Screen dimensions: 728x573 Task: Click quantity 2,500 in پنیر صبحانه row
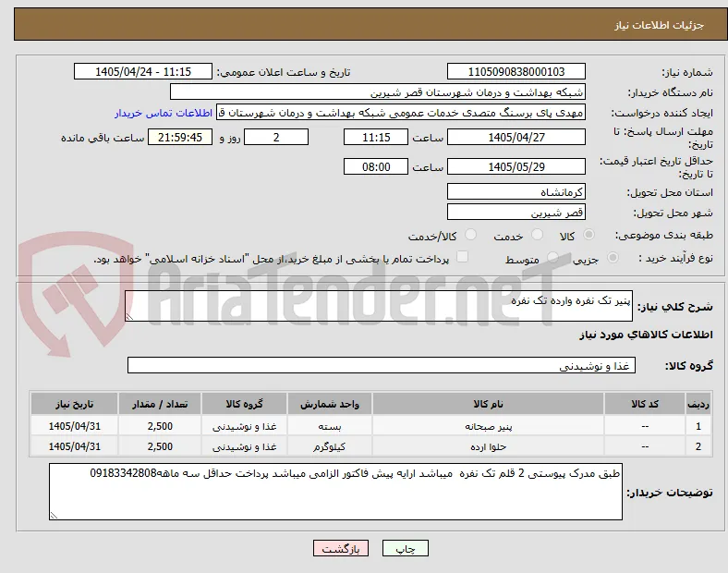160,426
